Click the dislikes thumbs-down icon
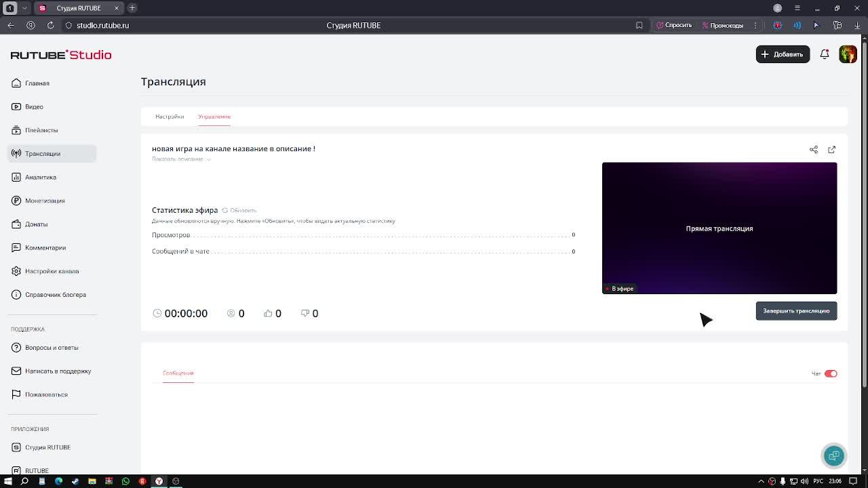868x488 pixels. 305,313
